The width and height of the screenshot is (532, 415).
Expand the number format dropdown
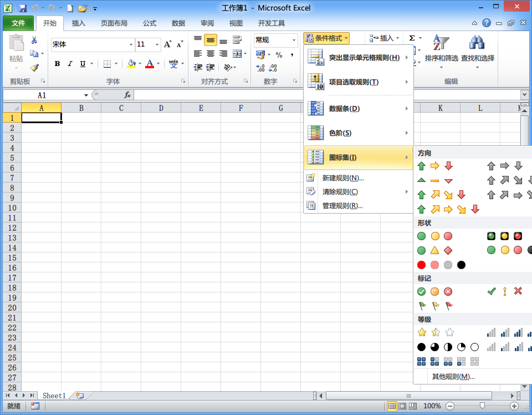(294, 40)
